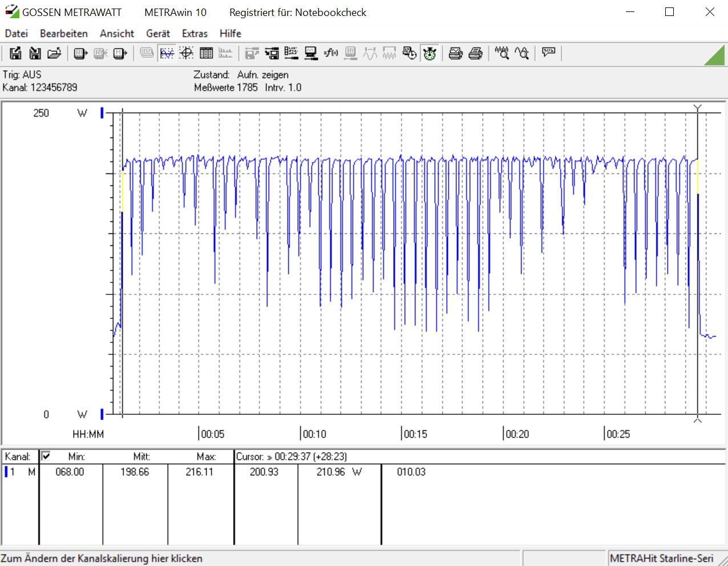
Task: Toggle the green stopwatch timer icon
Action: coord(430,54)
